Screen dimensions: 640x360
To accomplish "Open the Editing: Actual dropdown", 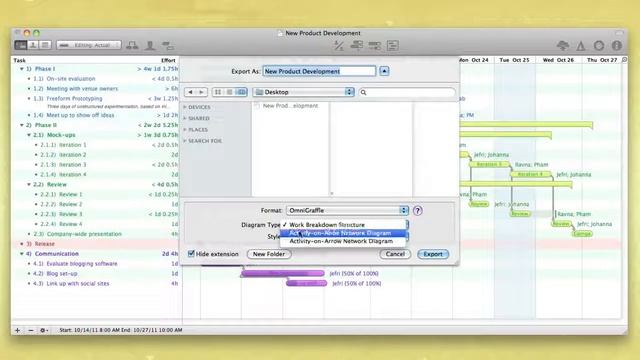I will tap(89, 45).
